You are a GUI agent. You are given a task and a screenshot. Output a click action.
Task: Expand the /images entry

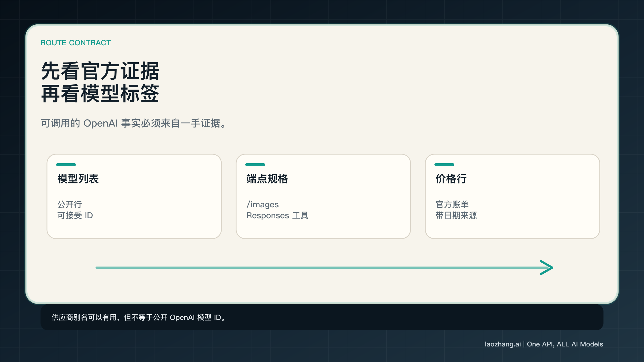click(262, 204)
